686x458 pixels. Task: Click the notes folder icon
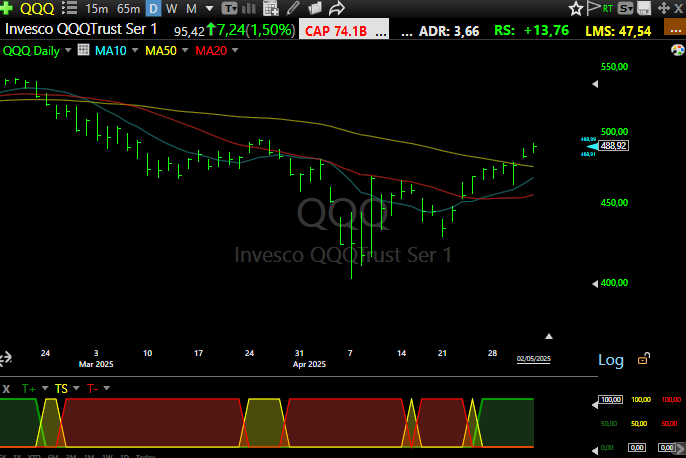pos(315,8)
